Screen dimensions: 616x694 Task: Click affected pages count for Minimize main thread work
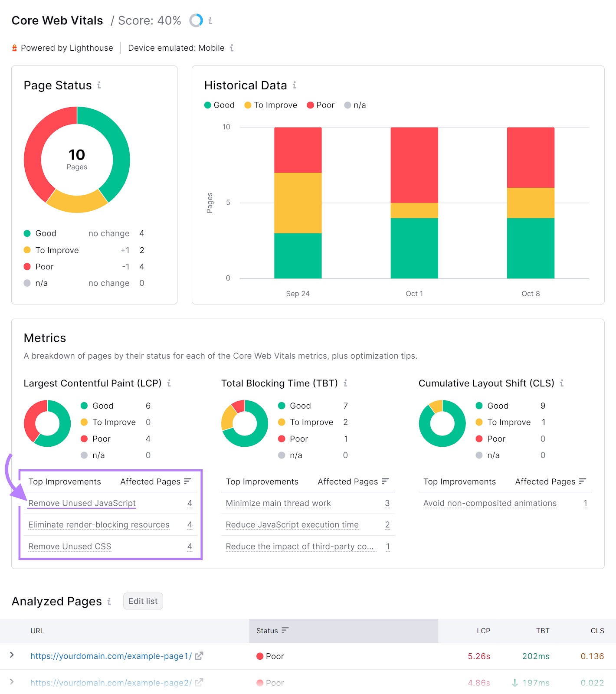click(387, 503)
